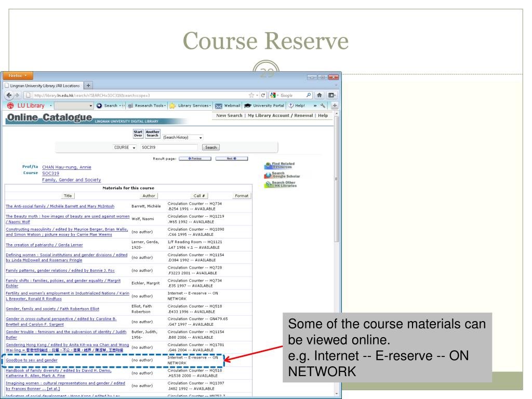This screenshot has width=532, height=399.
Task: Open the Firefox menu button
Action: point(18,76)
